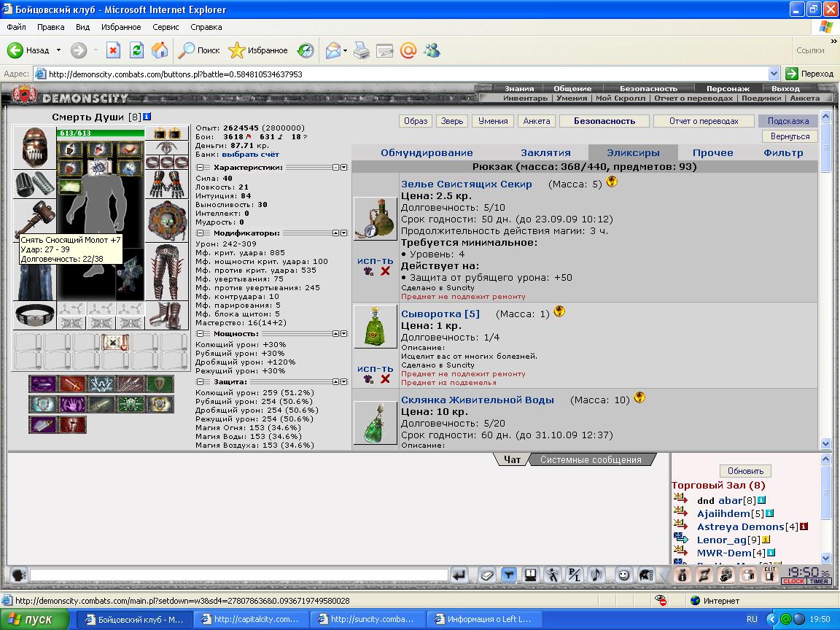
Task: Switch to Системные сообщения tab
Action: pyautogui.click(x=591, y=459)
